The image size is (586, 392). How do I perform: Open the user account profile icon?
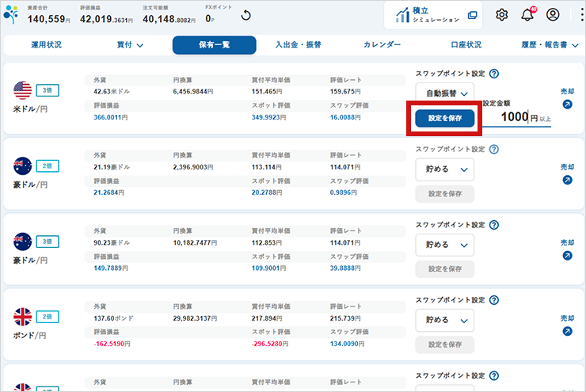553,14
